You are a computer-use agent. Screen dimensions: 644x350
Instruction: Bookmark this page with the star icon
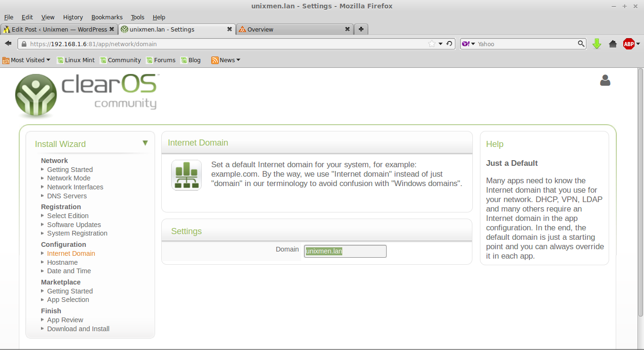(432, 44)
